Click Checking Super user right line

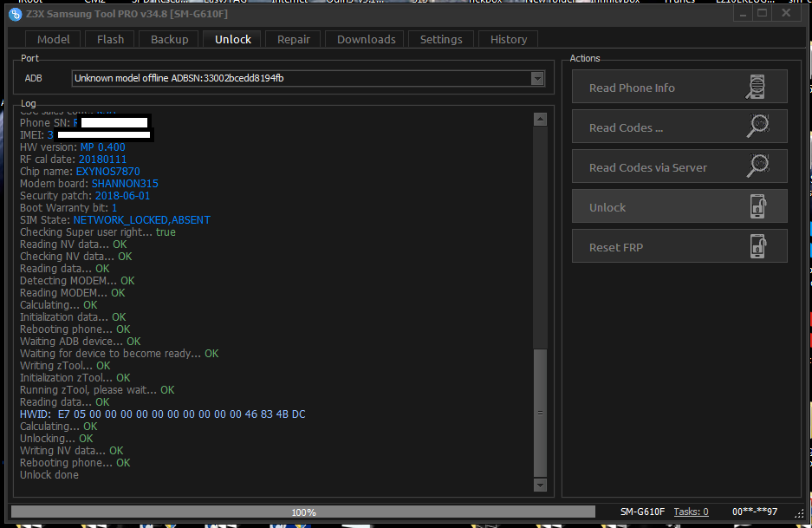(x=98, y=232)
